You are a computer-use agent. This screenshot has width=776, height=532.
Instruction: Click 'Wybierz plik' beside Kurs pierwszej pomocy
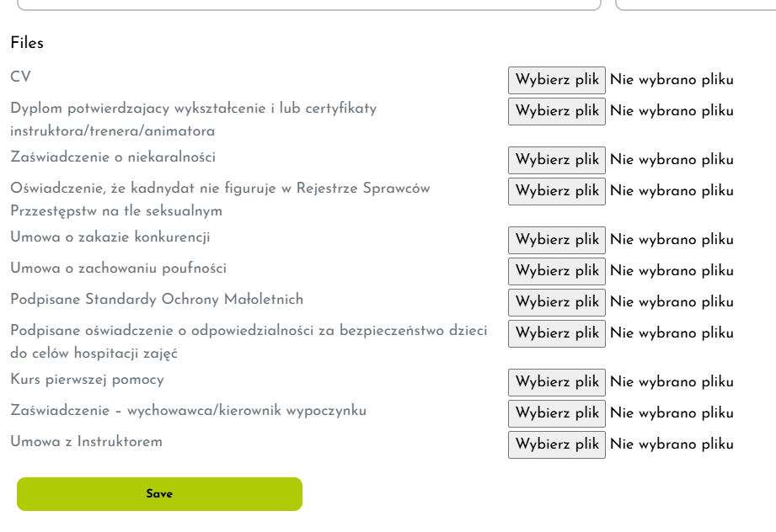[x=556, y=382]
